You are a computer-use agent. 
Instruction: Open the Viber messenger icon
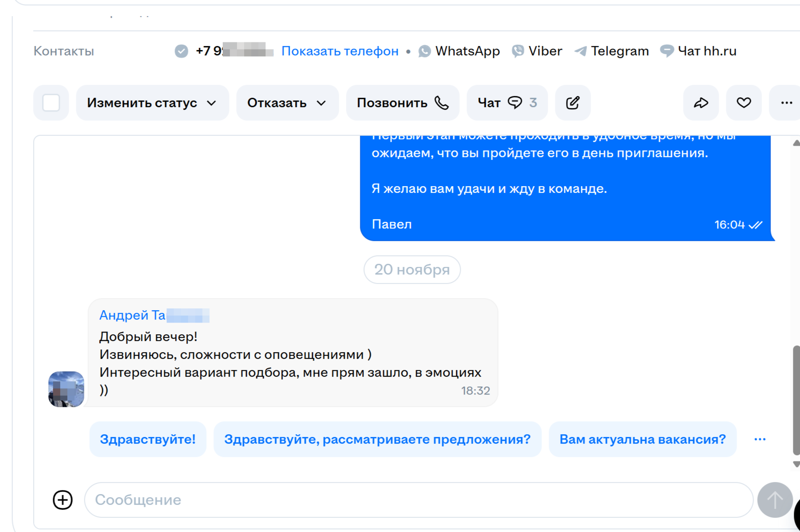(x=518, y=51)
